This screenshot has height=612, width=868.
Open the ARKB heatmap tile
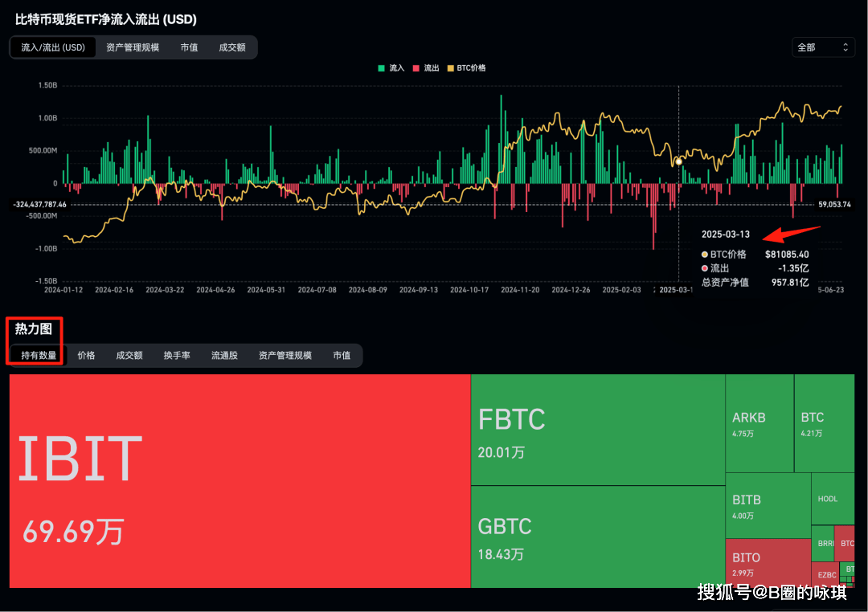pos(759,423)
